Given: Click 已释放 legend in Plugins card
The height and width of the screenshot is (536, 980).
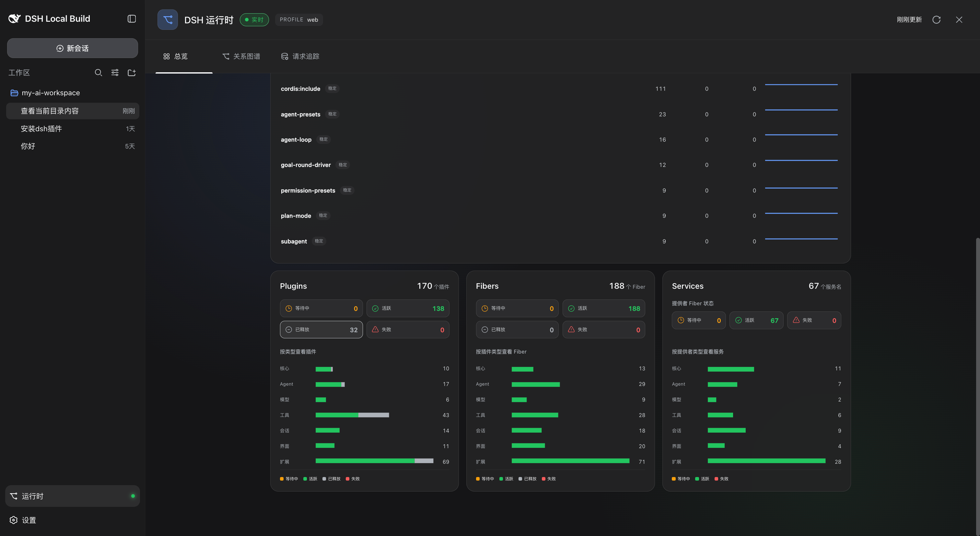Looking at the screenshot, I should [331, 479].
